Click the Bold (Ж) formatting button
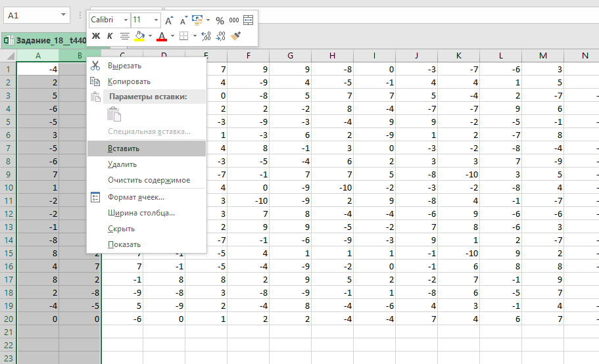The height and width of the screenshot is (364, 599). [96, 36]
